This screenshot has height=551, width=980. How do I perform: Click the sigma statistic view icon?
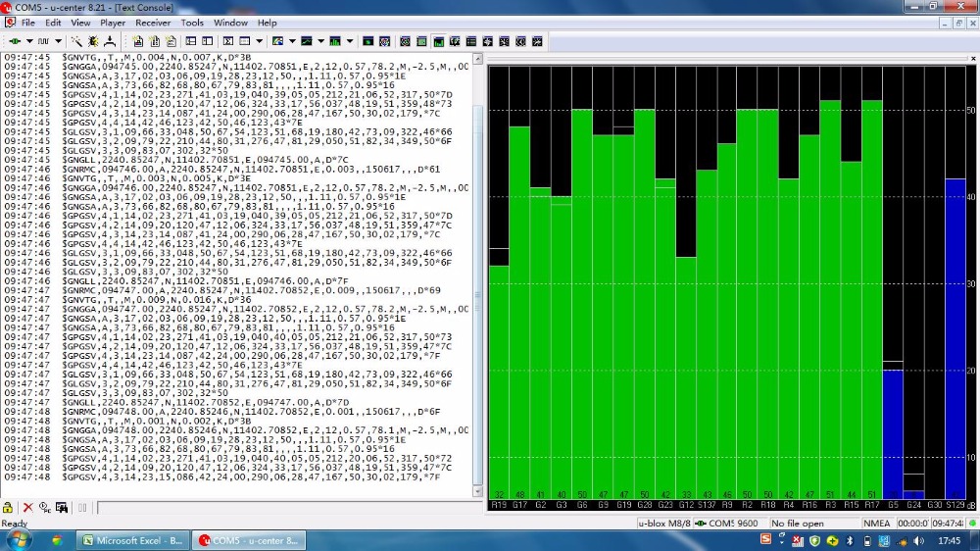click(227, 41)
